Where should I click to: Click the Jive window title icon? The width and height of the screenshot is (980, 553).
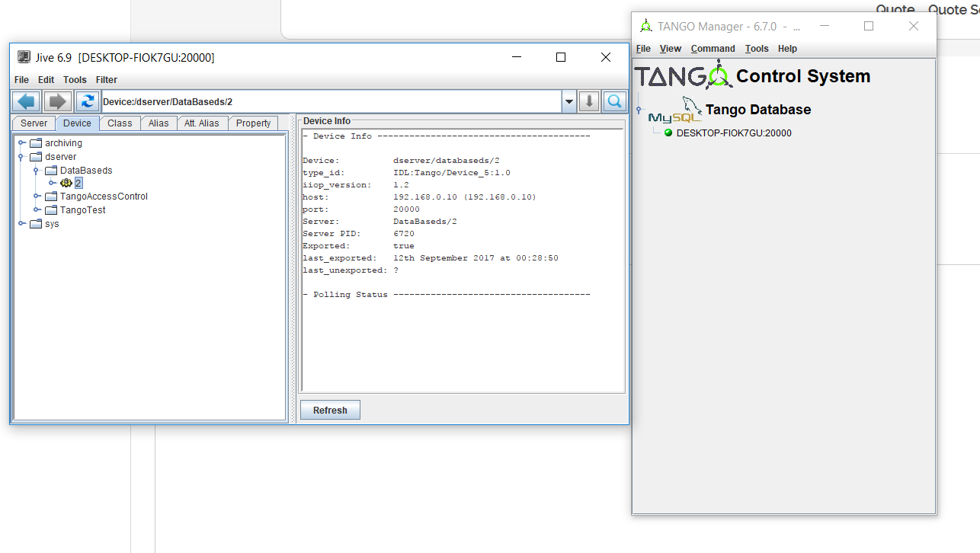23,57
